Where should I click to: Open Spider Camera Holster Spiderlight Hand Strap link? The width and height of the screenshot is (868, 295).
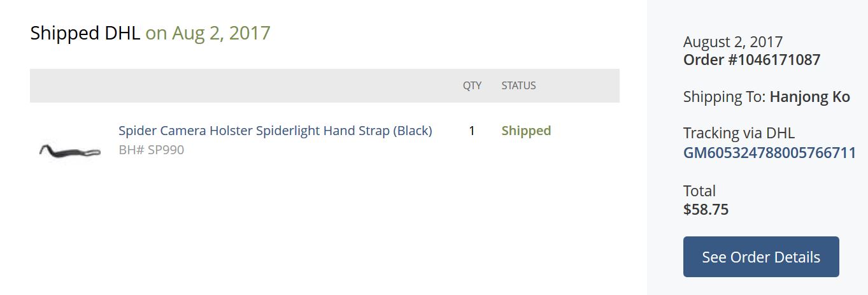tap(275, 131)
